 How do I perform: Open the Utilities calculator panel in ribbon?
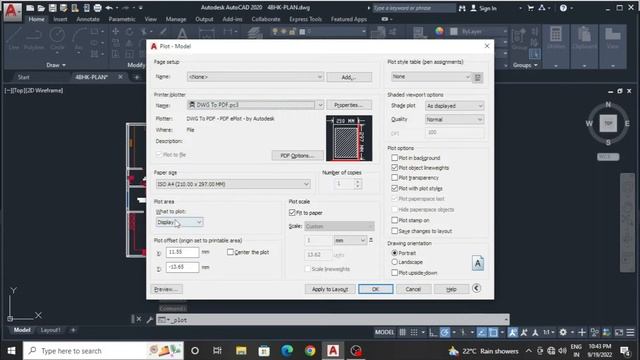(x=556, y=45)
